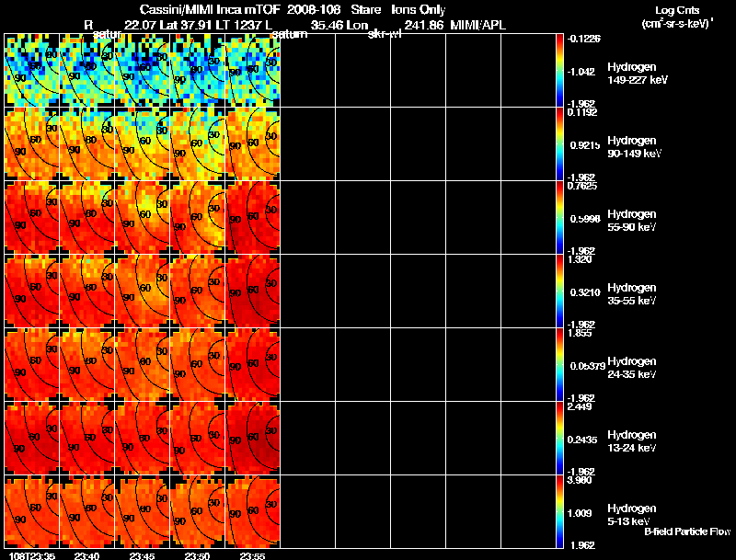Click the color bar for Hydrogen 5-13 keV
This screenshot has width=736, height=560.
[x=559, y=511]
